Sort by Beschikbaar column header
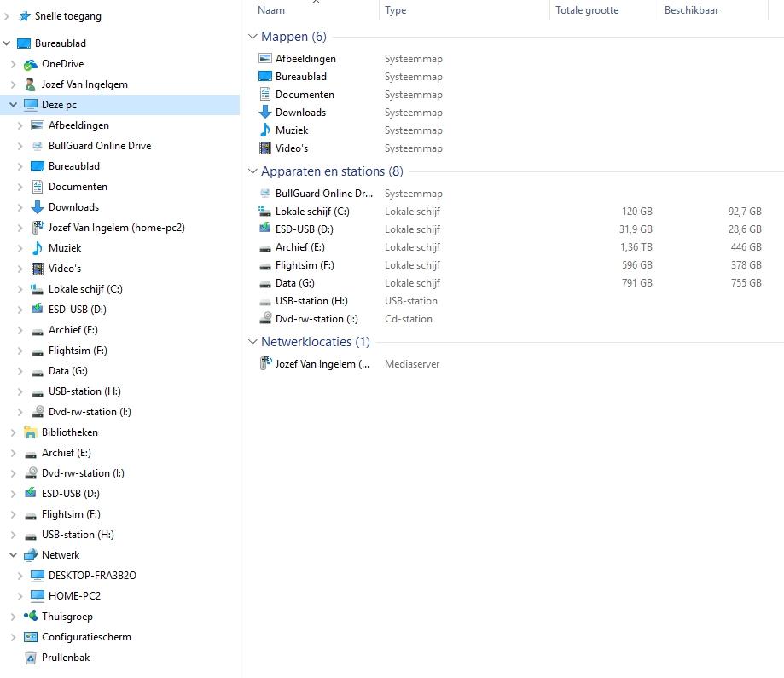This screenshot has width=784, height=678. [x=691, y=10]
